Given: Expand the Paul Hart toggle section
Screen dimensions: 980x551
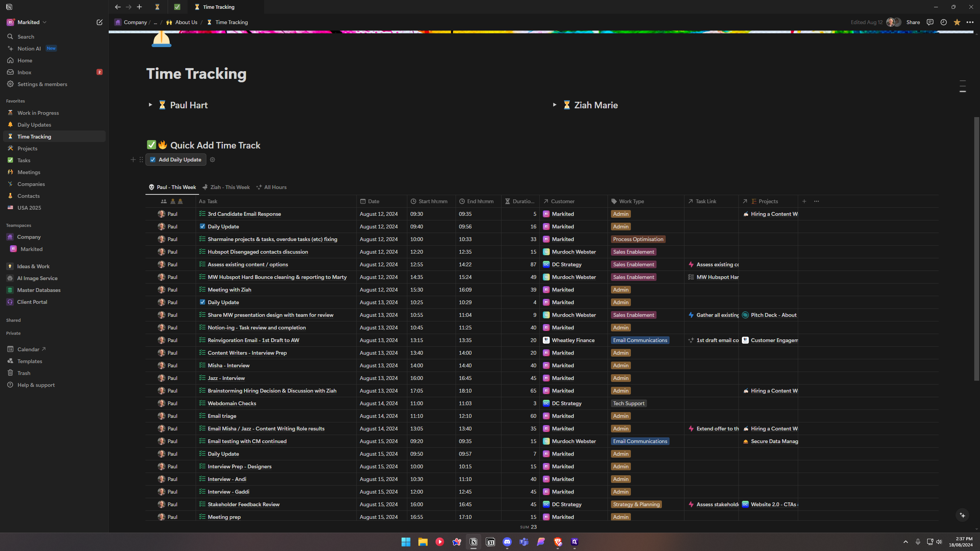Looking at the screenshot, I should pyautogui.click(x=150, y=105).
